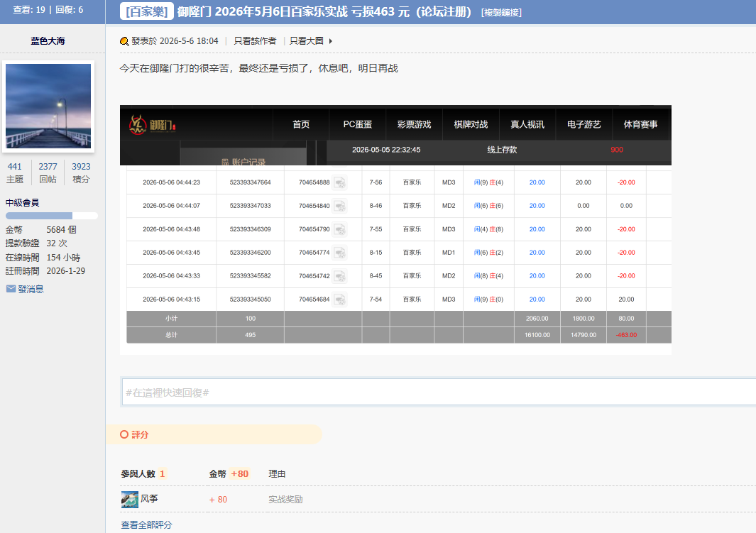The height and width of the screenshot is (533, 756).
Task: Click the 账户记录 tab in the screenshot
Action: [x=243, y=161]
